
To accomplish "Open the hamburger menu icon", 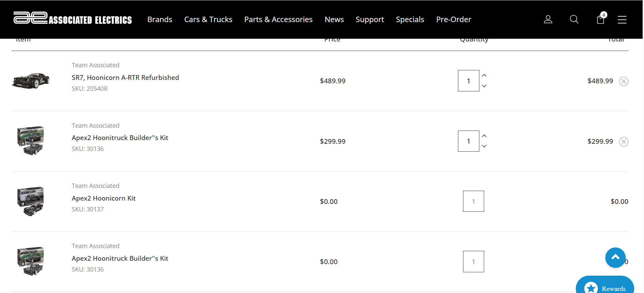I will [622, 20].
